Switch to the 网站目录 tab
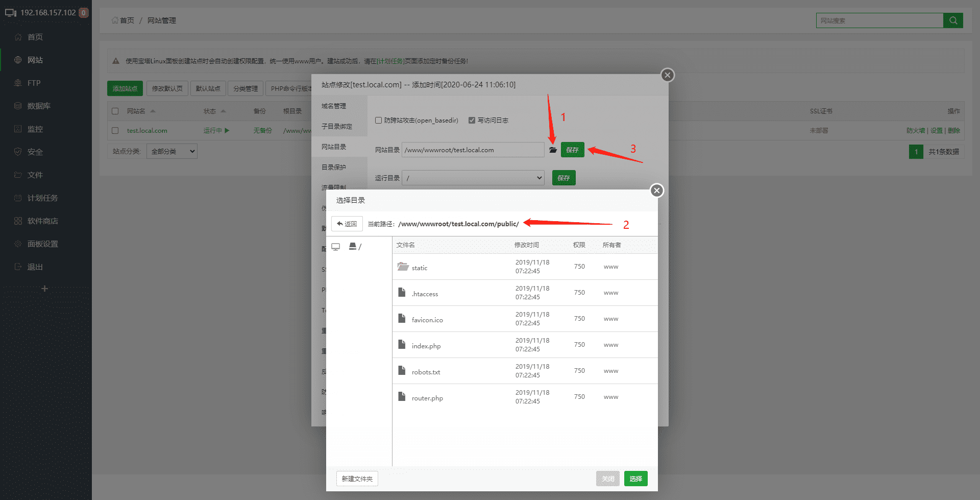 click(339, 147)
